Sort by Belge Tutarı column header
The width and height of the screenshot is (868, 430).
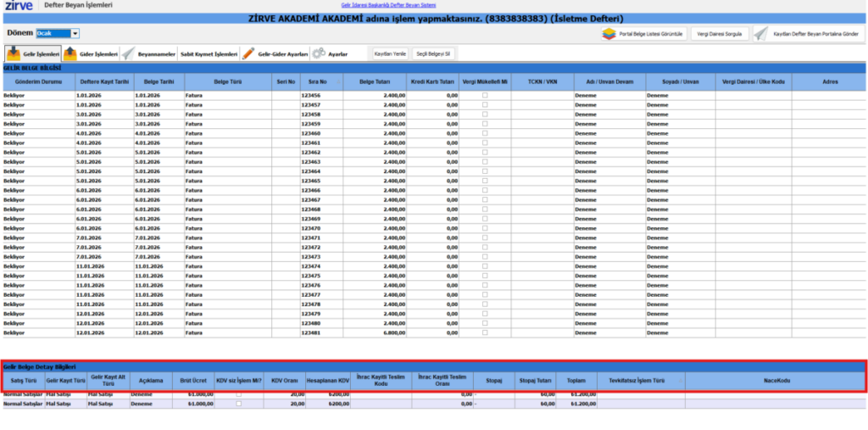[x=375, y=81]
